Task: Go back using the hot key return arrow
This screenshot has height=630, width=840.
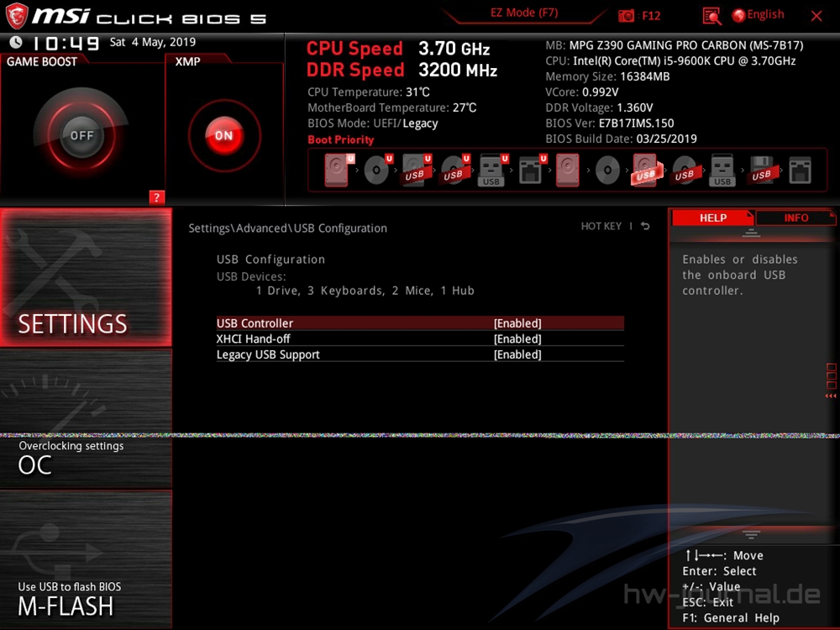Action: [x=645, y=226]
